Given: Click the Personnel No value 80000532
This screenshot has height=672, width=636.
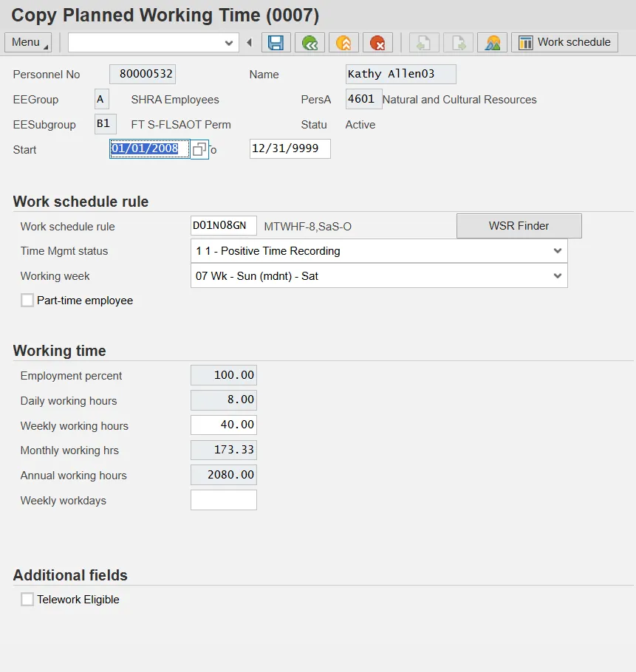Looking at the screenshot, I should 143,74.
